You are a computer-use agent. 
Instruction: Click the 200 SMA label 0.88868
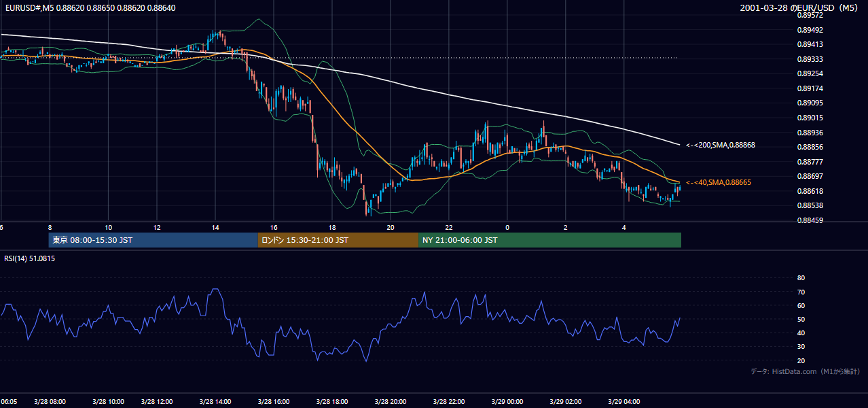(720, 145)
